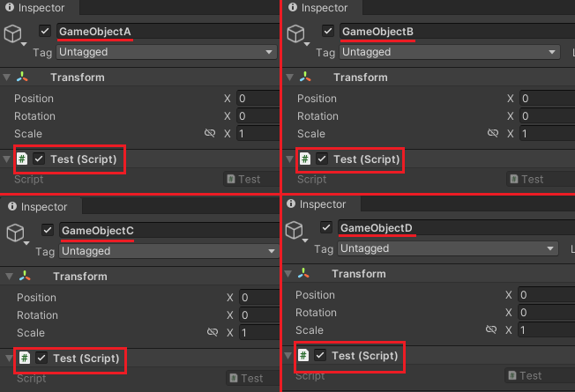Click the GameObjectA cube icon
The height and width of the screenshot is (392, 575).
(x=14, y=35)
